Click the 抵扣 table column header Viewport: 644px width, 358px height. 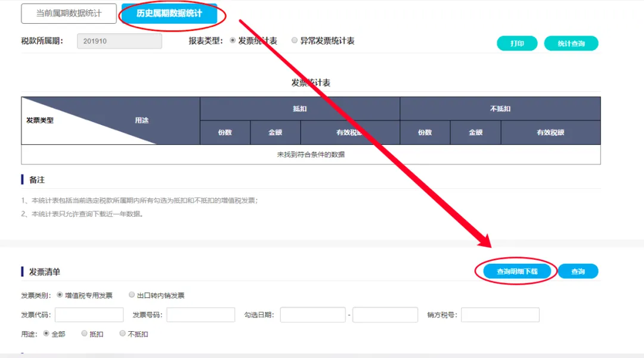300,108
